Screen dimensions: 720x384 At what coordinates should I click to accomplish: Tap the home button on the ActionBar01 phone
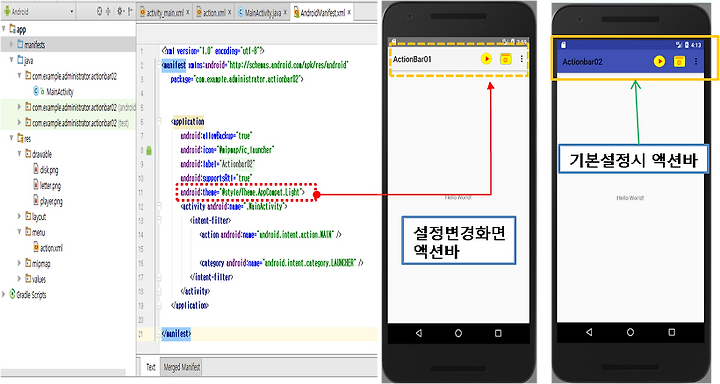click(x=458, y=333)
